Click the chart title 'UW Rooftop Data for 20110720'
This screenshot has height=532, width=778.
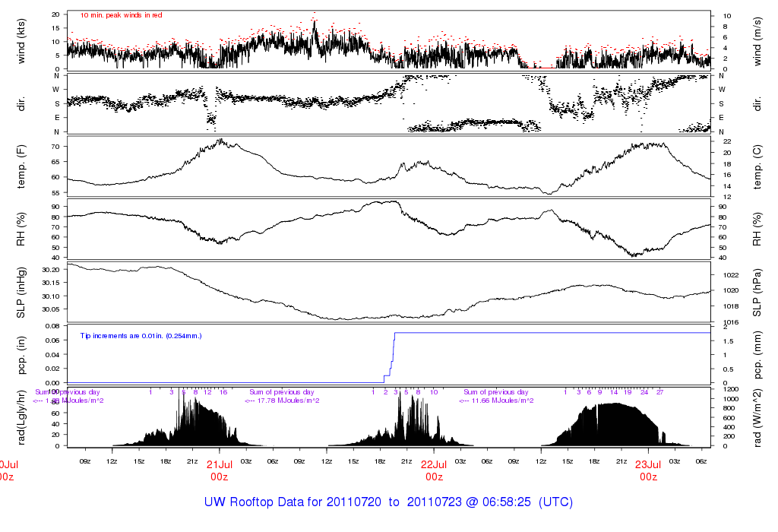point(293,502)
